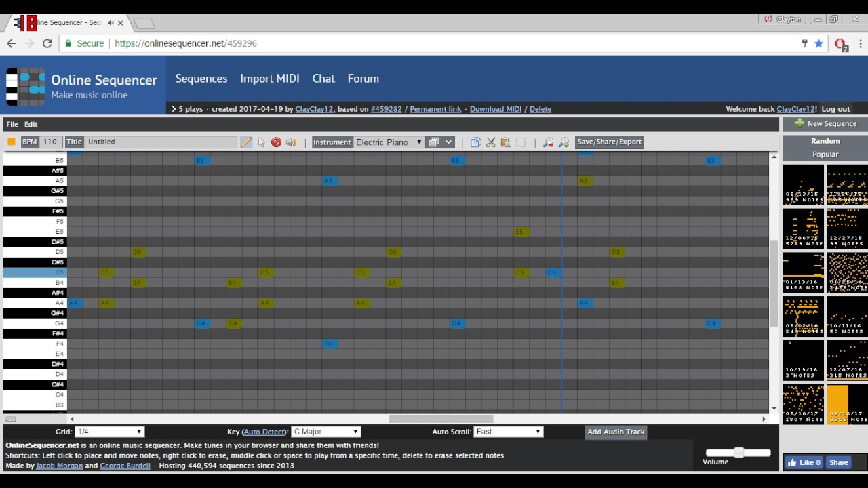Open the #459282 base sequence link
868x488 pixels.
[386, 109]
